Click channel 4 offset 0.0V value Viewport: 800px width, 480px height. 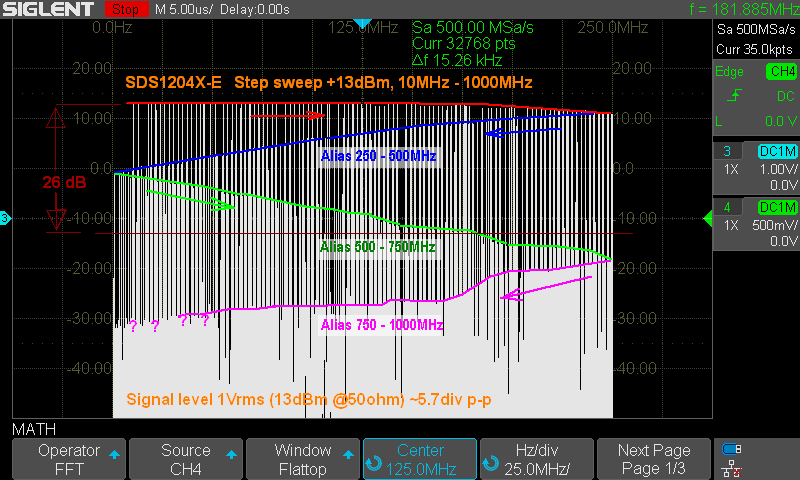(x=784, y=241)
